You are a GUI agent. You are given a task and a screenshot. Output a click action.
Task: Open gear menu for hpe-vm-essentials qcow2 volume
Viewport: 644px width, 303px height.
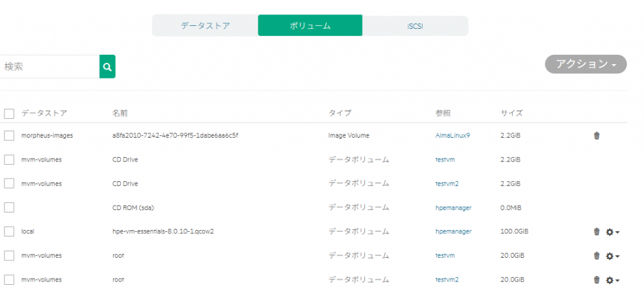pos(613,231)
